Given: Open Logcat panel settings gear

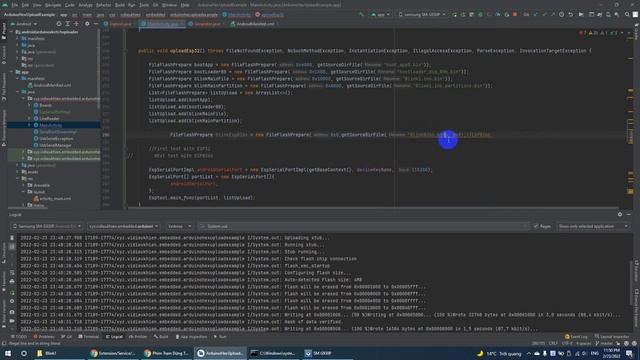Looking at the screenshot, I should pos(620,214).
